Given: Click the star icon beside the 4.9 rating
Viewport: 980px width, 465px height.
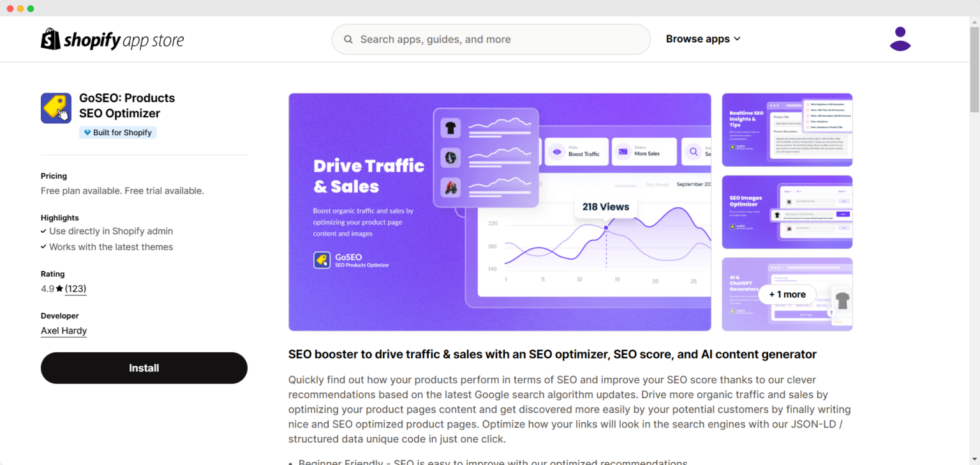Looking at the screenshot, I should click(x=60, y=288).
